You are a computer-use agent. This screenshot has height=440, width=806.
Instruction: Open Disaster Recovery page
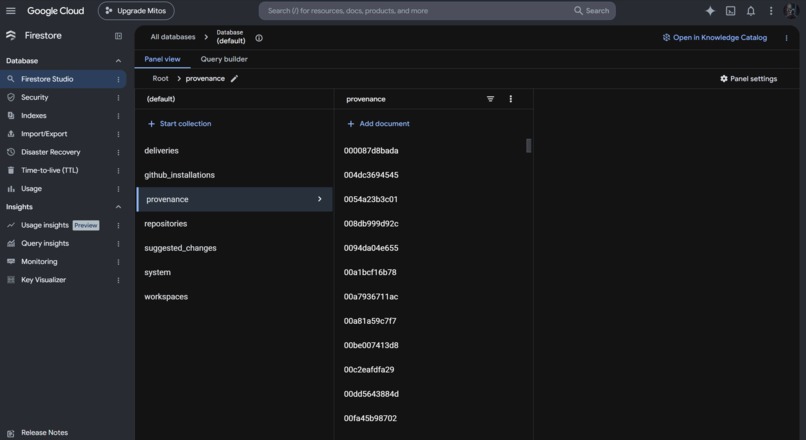[51, 152]
